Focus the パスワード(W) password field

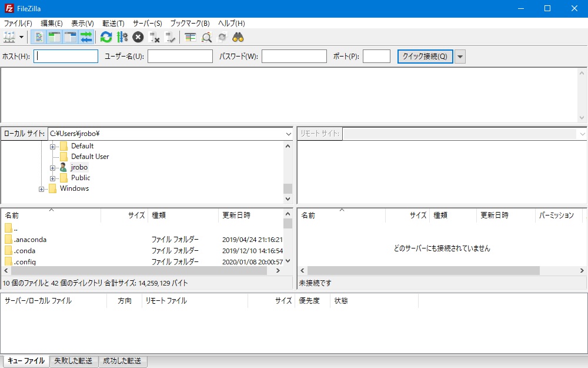pyautogui.click(x=294, y=57)
